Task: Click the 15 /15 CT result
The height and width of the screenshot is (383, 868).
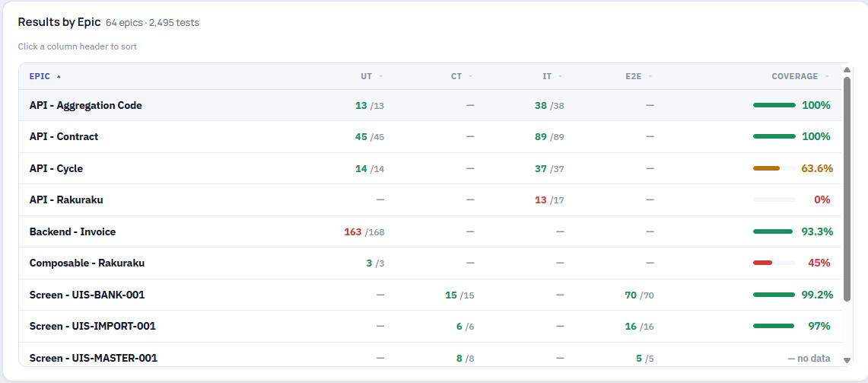Action: [459, 295]
